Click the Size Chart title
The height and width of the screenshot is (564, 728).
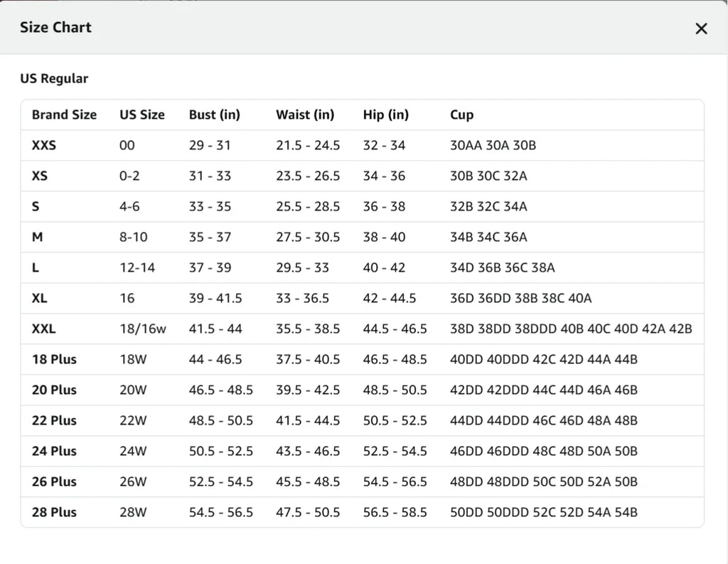pyautogui.click(x=55, y=28)
